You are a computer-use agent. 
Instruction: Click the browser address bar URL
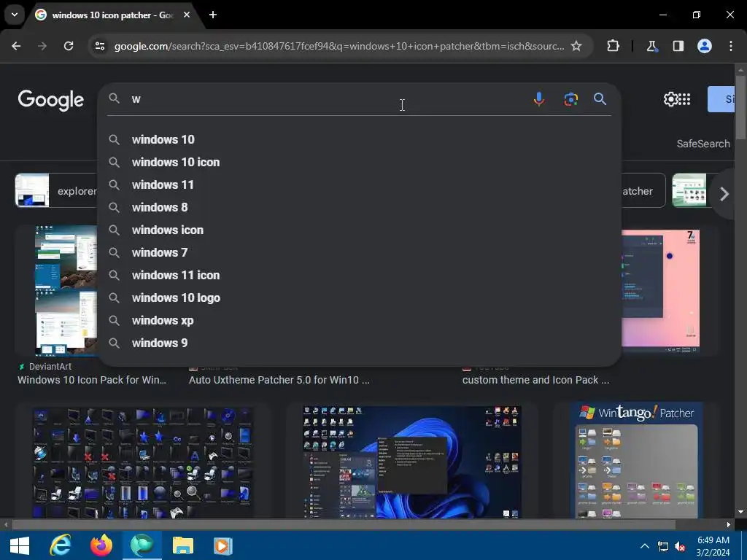point(338,46)
